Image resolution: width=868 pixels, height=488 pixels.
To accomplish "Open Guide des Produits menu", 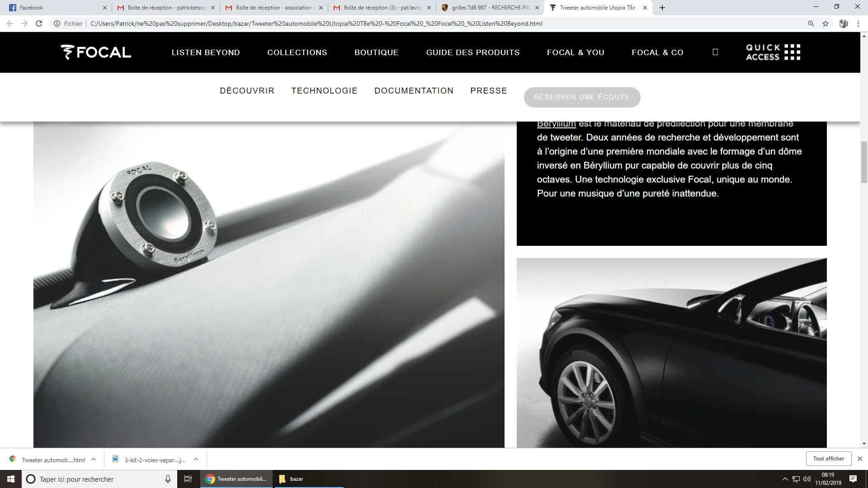I will [473, 52].
